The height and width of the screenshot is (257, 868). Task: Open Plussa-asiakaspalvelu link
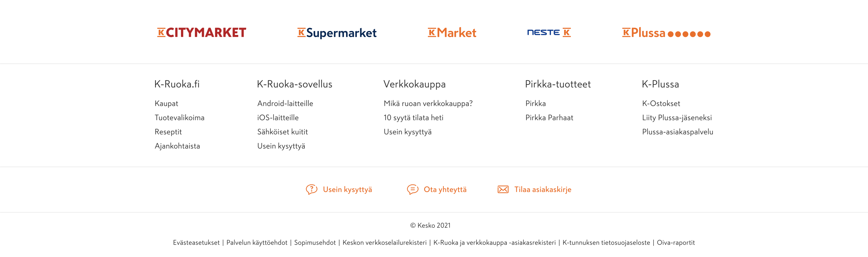pyautogui.click(x=677, y=132)
